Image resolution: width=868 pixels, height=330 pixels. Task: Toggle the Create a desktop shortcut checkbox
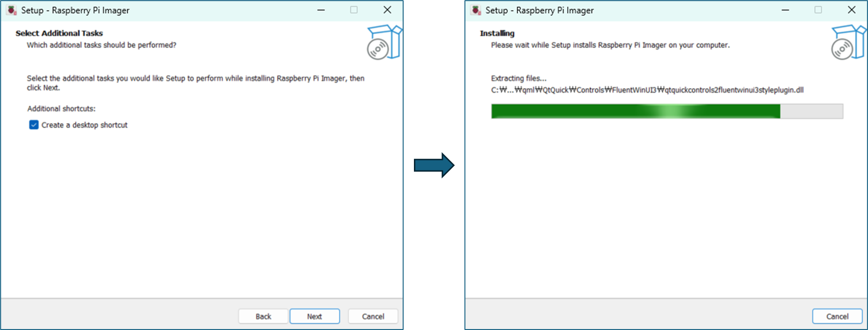point(34,125)
